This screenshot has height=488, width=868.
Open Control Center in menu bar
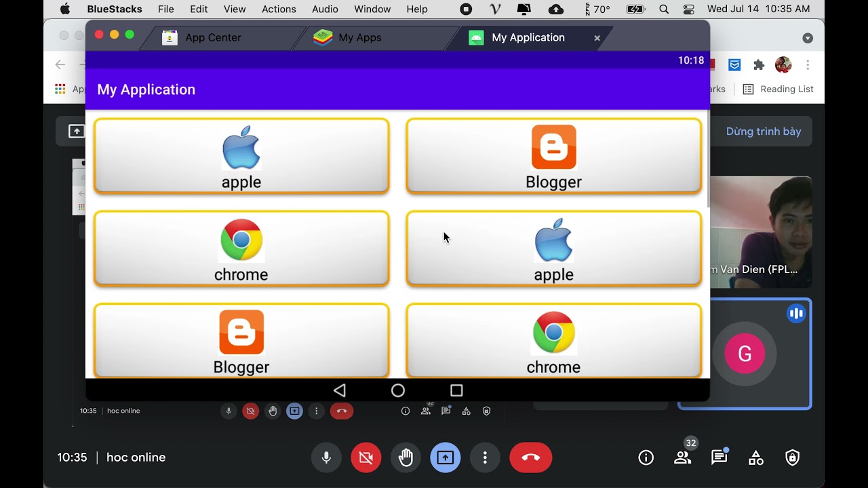point(689,9)
